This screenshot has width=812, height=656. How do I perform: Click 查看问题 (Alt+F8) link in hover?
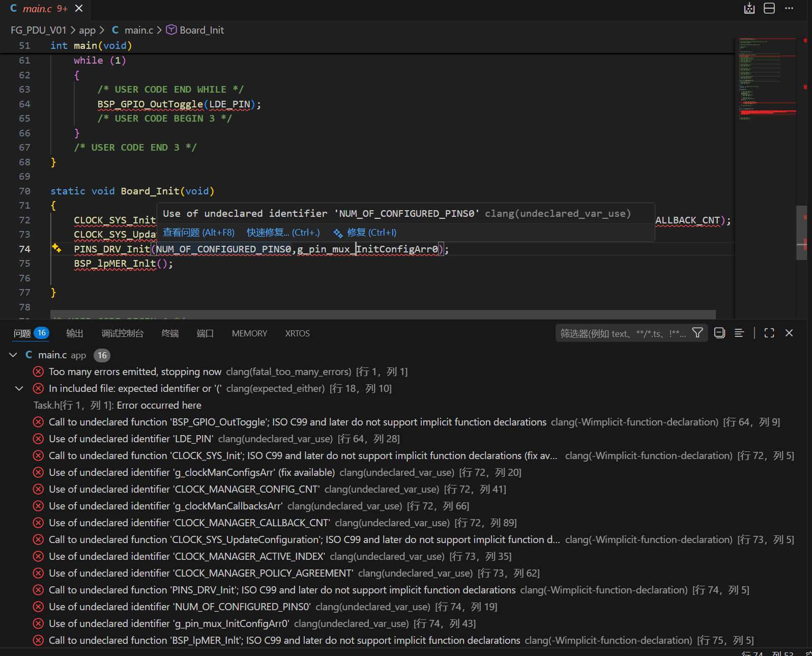click(x=198, y=233)
